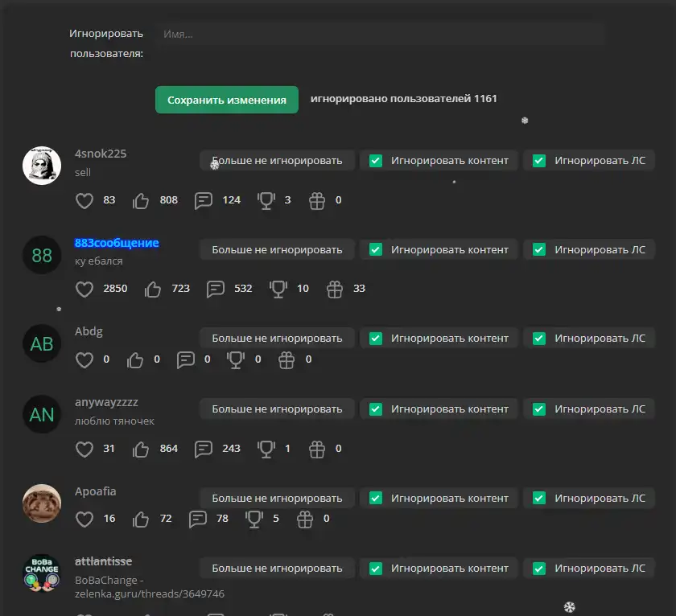Uncheck Игнорировать контент for attlantisse
The width and height of the screenshot is (676, 616).
pos(376,569)
